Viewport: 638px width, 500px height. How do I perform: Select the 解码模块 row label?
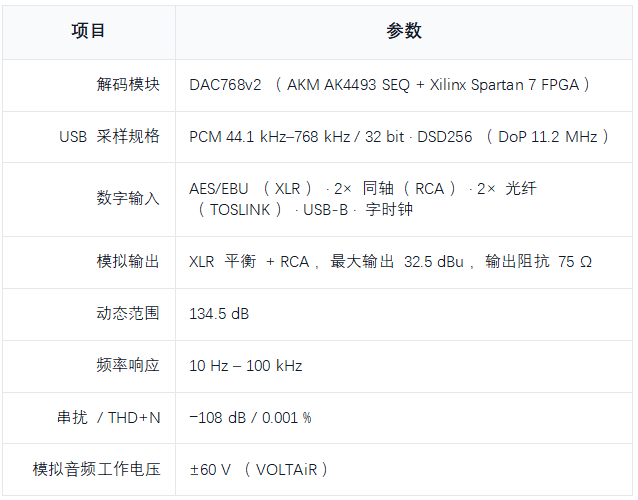128,85
